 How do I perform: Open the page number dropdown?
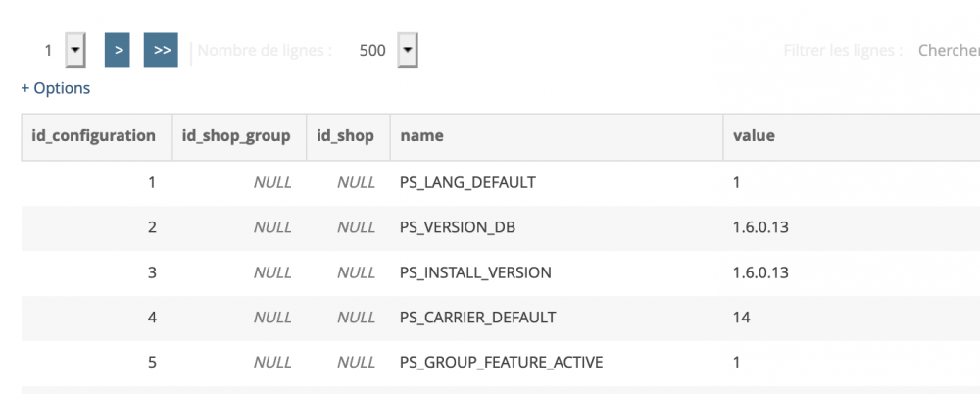pyautogui.click(x=75, y=50)
